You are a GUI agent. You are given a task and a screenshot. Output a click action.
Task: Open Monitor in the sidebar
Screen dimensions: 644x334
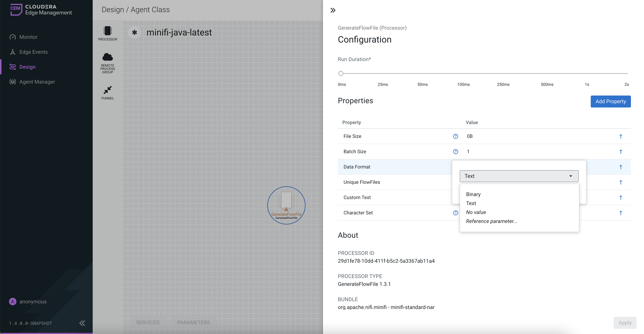point(29,37)
